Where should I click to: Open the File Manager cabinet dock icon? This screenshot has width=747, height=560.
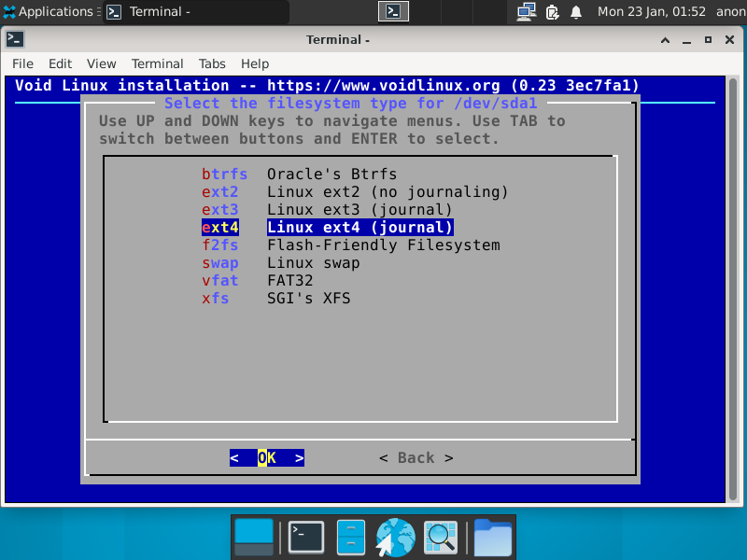(x=351, y=538)
